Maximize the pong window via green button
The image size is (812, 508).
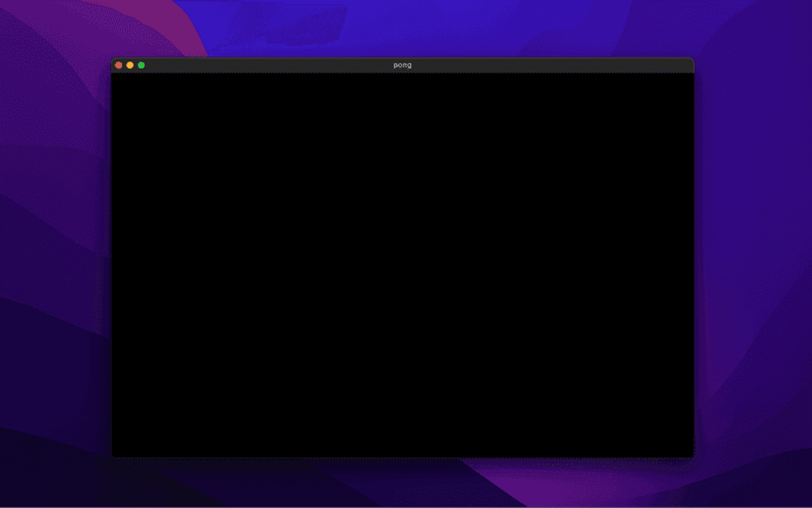(x=142, y=65)
